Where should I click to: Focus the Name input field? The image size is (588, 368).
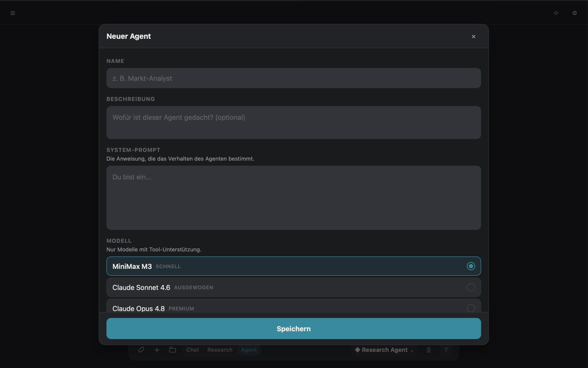point(293,78)
